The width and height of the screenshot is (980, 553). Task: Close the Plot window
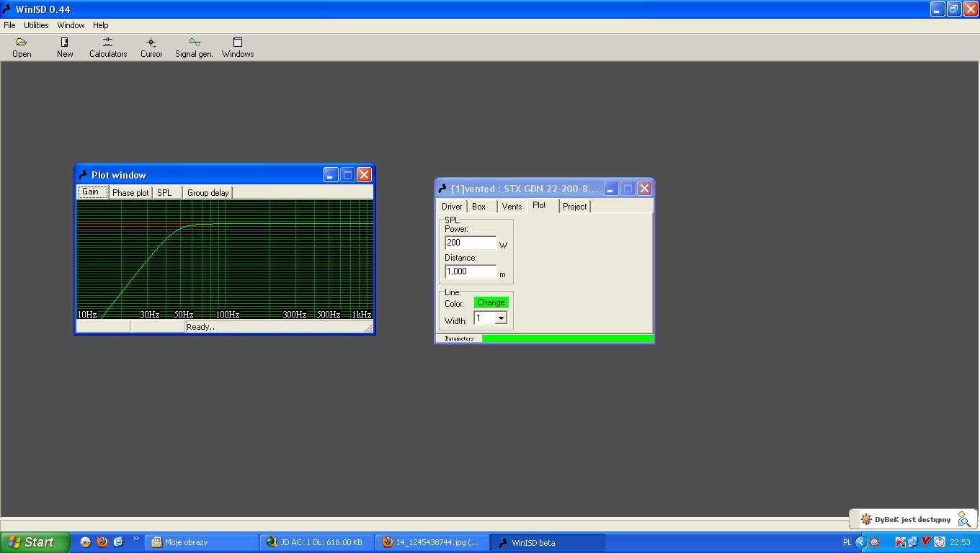click(x=365, y=175)
